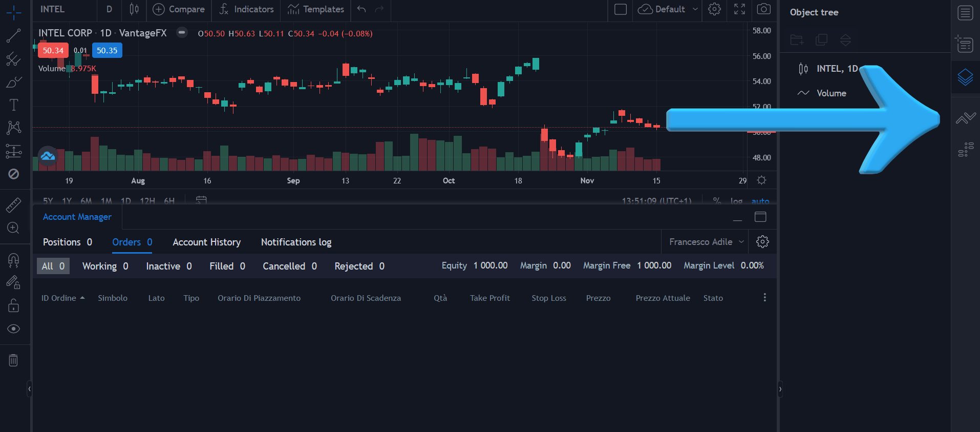Select the trend line drawing tool

pos(14,35)
